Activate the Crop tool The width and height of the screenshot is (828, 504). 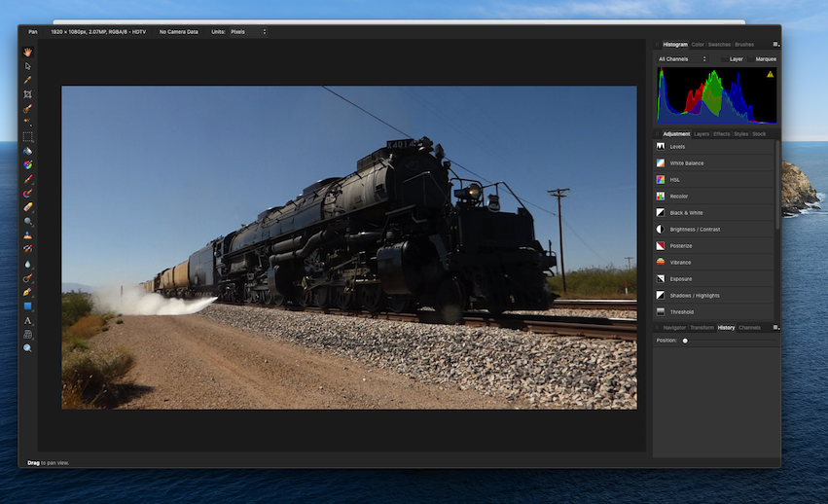pos(27,94)
